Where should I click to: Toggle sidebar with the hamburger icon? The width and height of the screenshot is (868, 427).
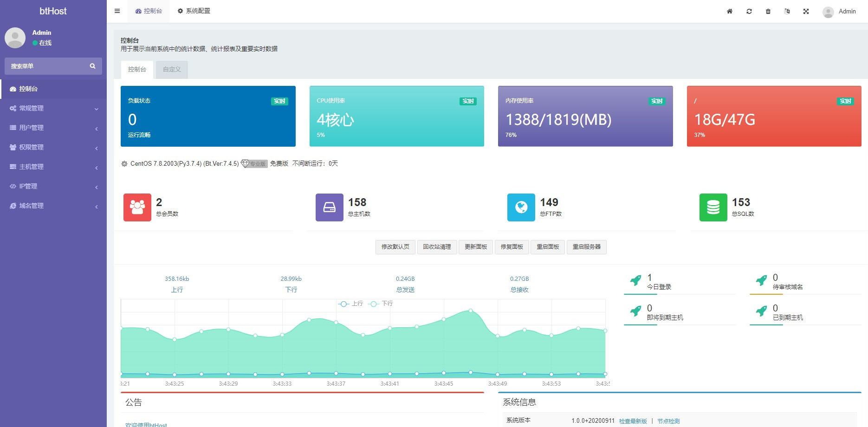point(117,11)
